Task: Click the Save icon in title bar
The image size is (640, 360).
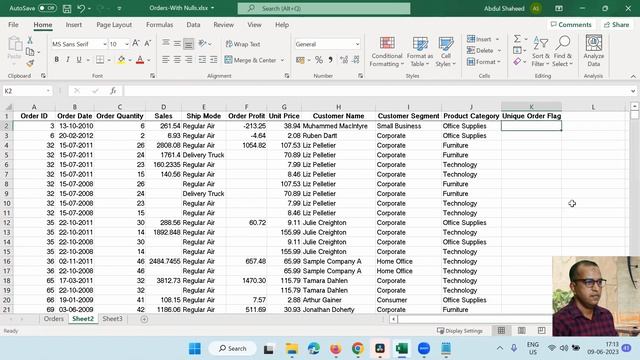Action: coord(67,8)
